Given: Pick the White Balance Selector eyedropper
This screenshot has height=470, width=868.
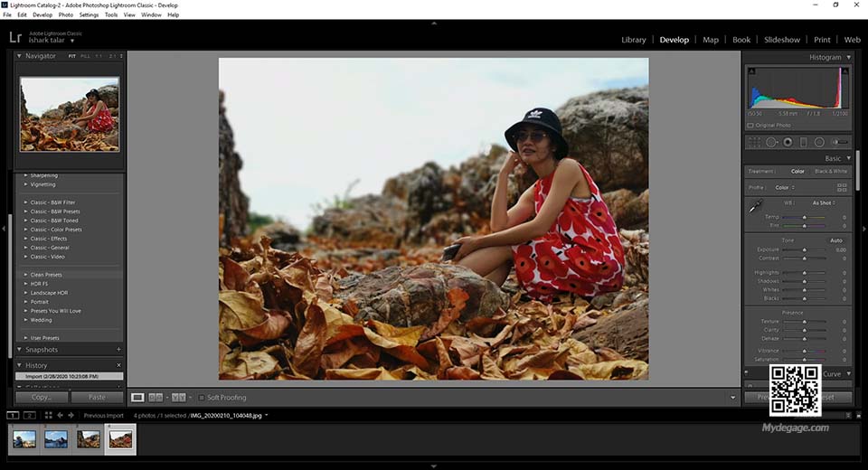Looking at the screenshot, I should click(x=755, y=207).
